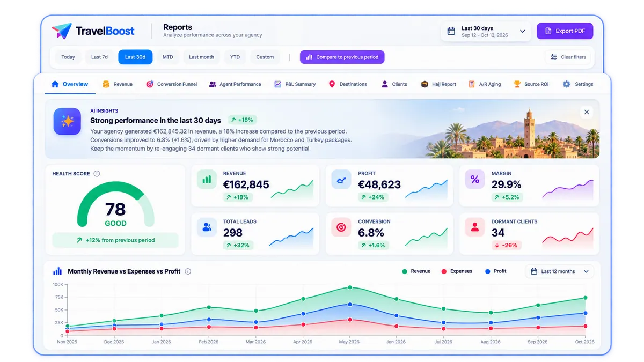Go to the Agent Performance tab
This screenshot has height=362, width=644.
(235, 84)
